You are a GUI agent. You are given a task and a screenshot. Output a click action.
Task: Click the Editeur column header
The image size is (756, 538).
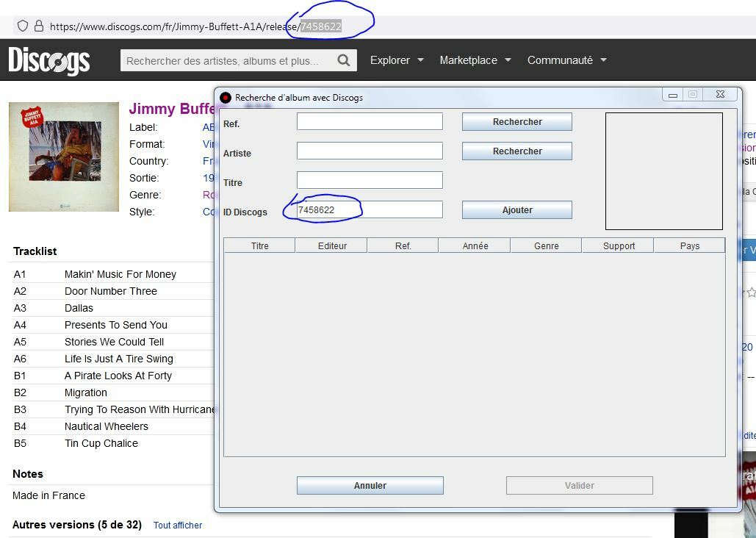tap(332, 245)
